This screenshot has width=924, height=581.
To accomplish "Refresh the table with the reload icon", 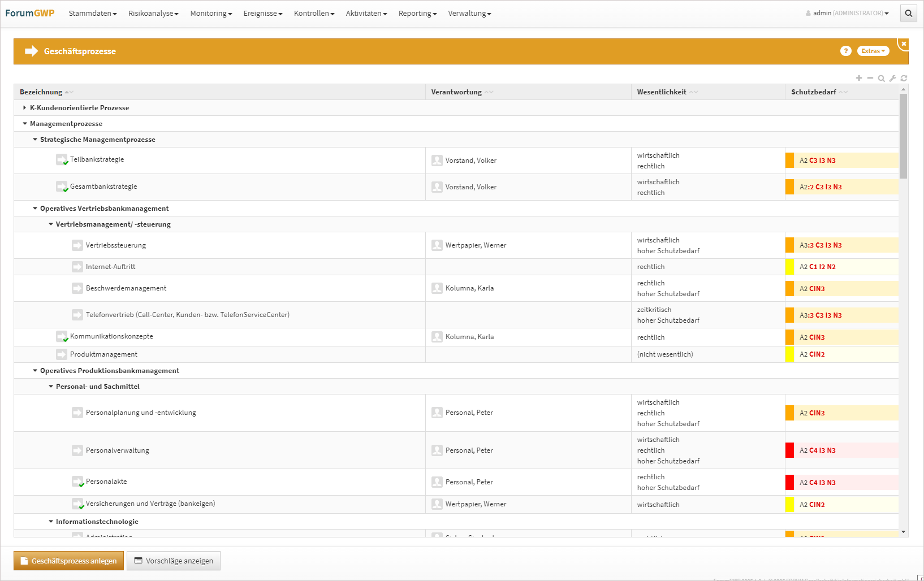I will click(x=904, y=79).
